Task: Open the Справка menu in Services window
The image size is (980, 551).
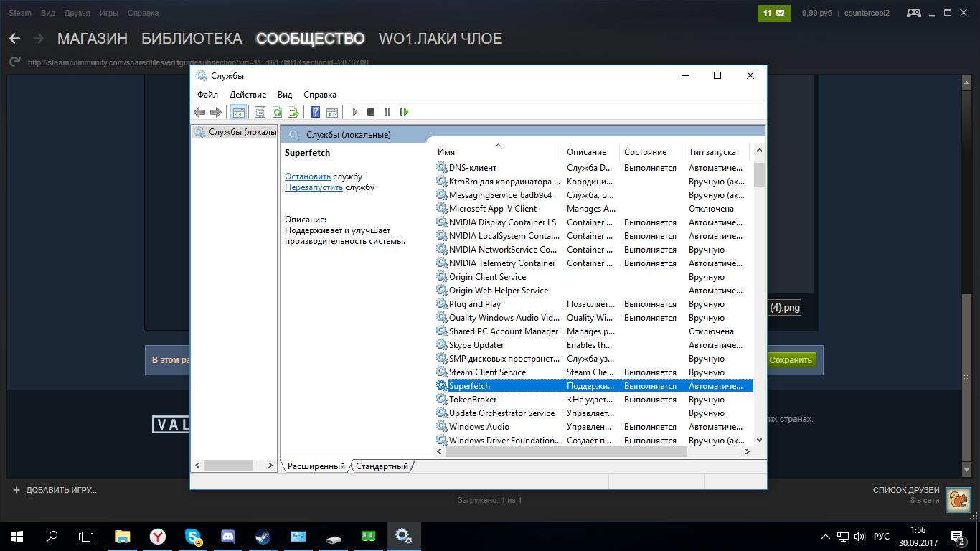Action: point(320,95)
